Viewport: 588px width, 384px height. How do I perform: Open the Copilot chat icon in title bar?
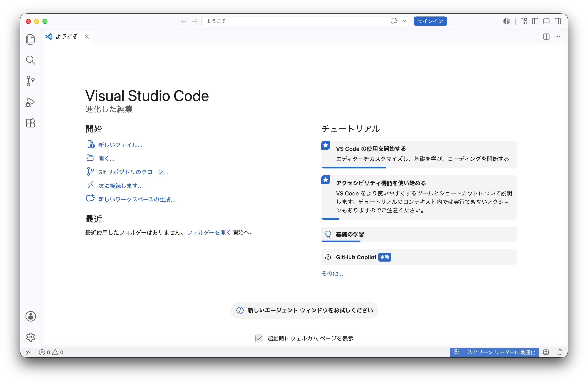[x=394, y=21]
